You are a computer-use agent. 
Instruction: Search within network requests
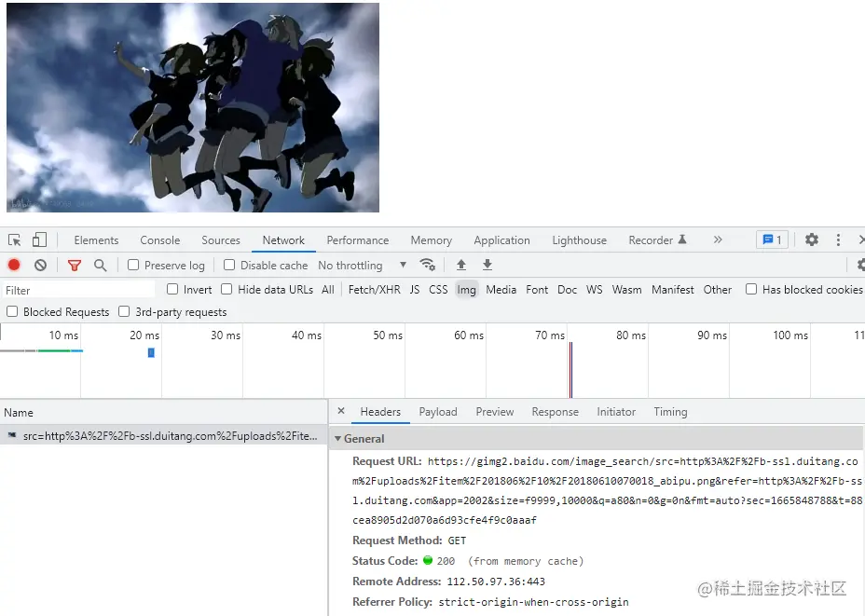click(x=99, y=265)
